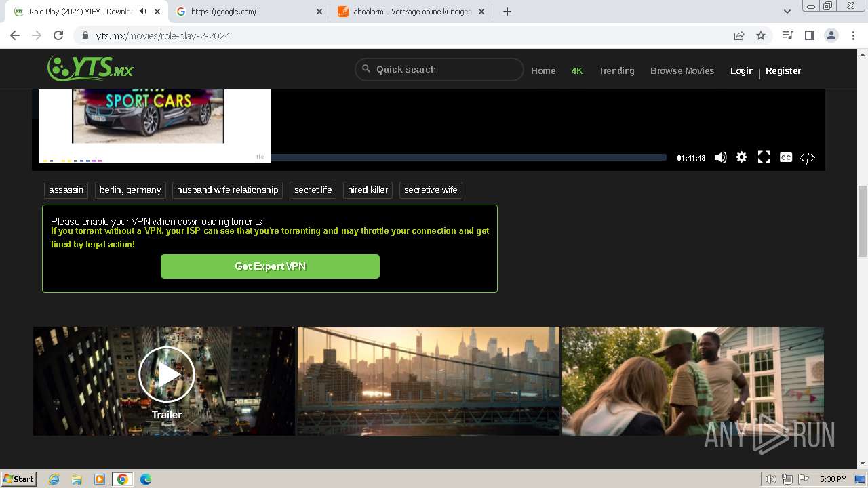Expand the tab search dropdown

(787, 12)
